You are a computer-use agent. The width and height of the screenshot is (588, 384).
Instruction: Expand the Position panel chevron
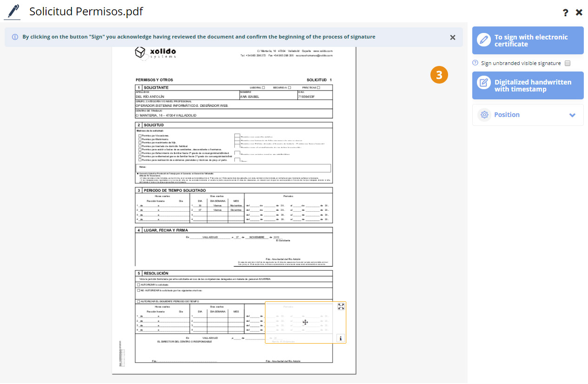pos(572,115)
